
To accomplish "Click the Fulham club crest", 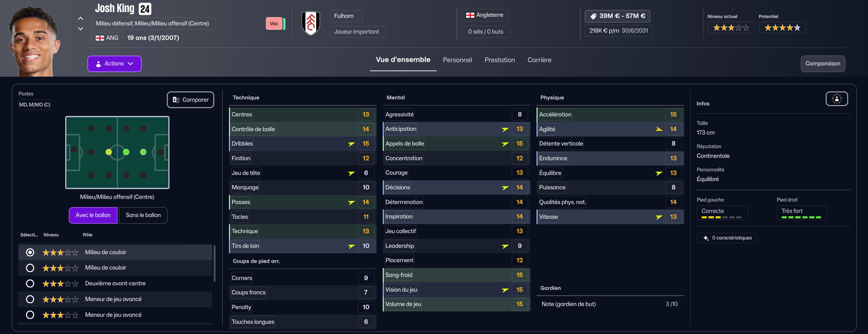I will (x=311, y=23).
